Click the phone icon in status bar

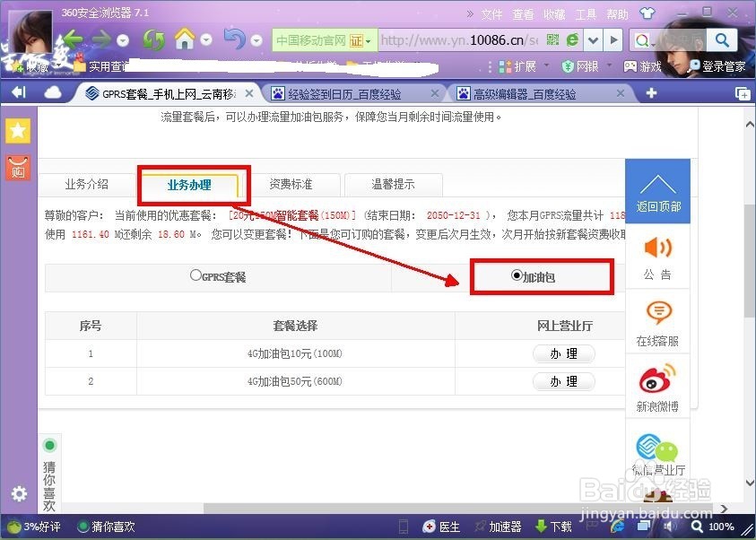tap(404, 527)
